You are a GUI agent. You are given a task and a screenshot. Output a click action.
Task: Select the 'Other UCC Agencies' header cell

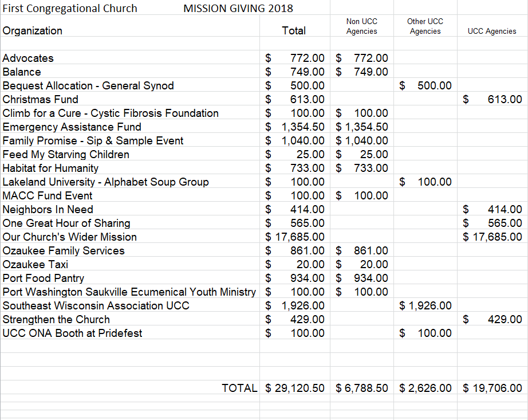(425, 26)
